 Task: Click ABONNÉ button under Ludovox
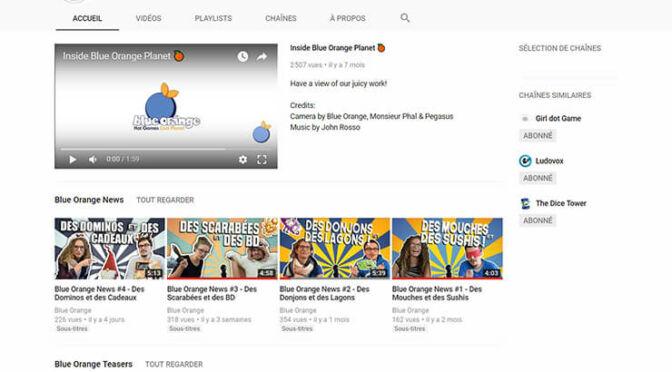click(x=537, y=178)
